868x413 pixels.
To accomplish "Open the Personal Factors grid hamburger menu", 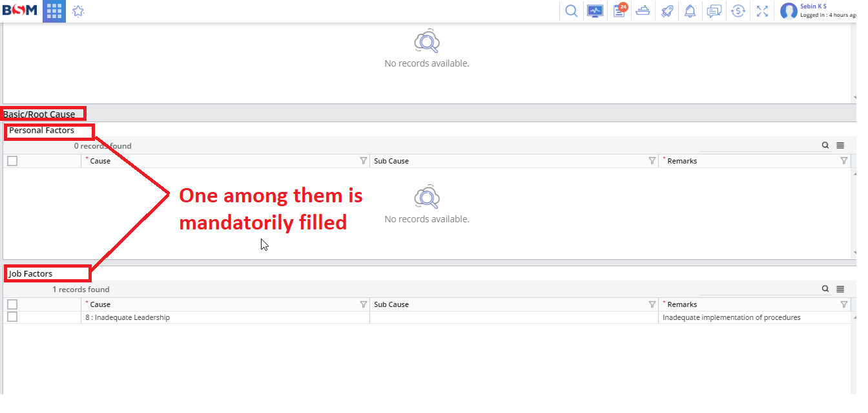I will tap(840, 145).
